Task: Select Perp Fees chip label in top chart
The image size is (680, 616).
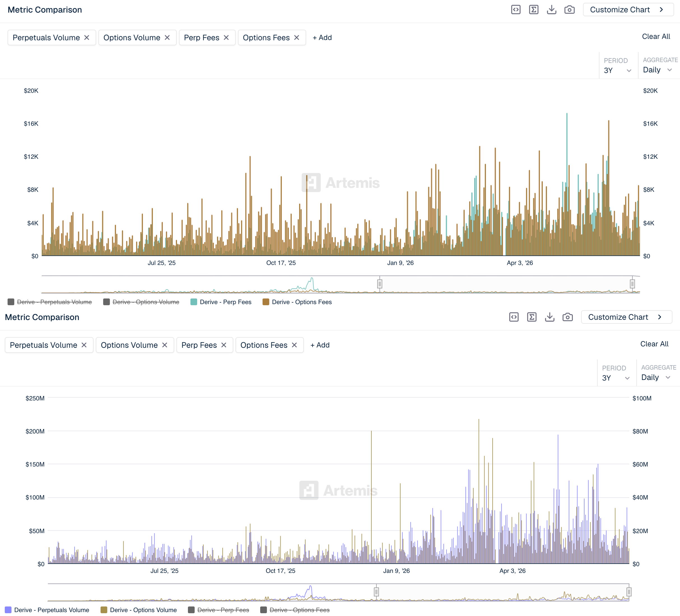Action: (201, 38)
